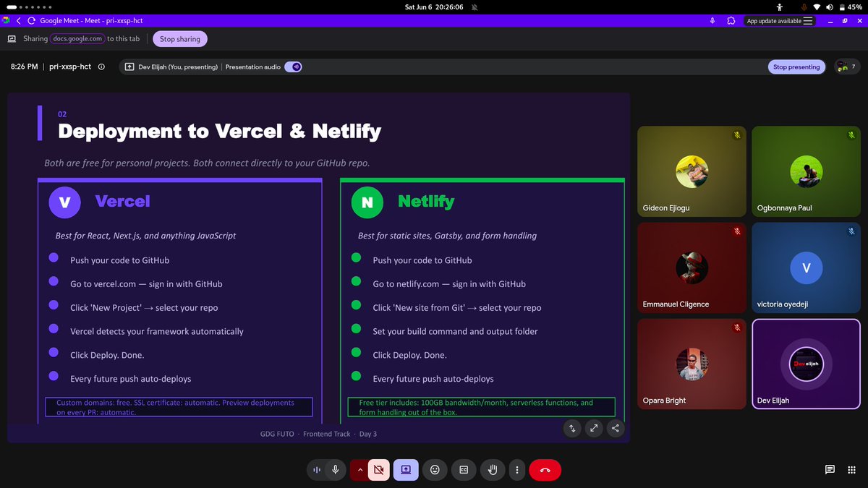Show participants list with 7 people
This screenshot has width=868, height=488.
(x=846, y=67)
